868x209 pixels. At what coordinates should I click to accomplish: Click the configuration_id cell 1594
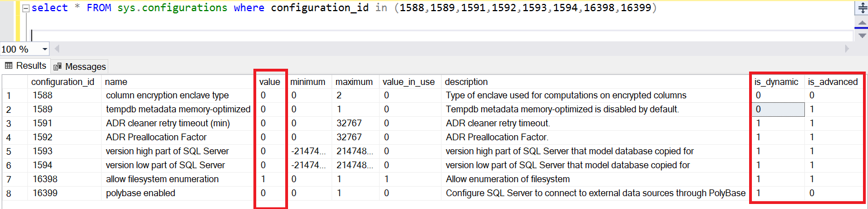(x=64, y=165)
